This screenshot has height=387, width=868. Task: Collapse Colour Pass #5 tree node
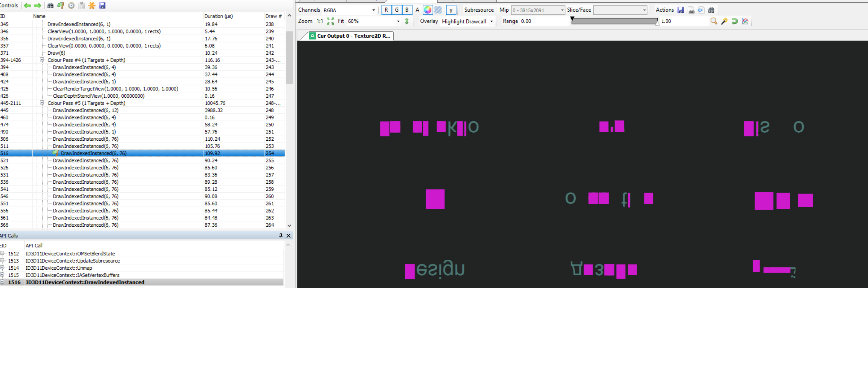pos(42,103)
